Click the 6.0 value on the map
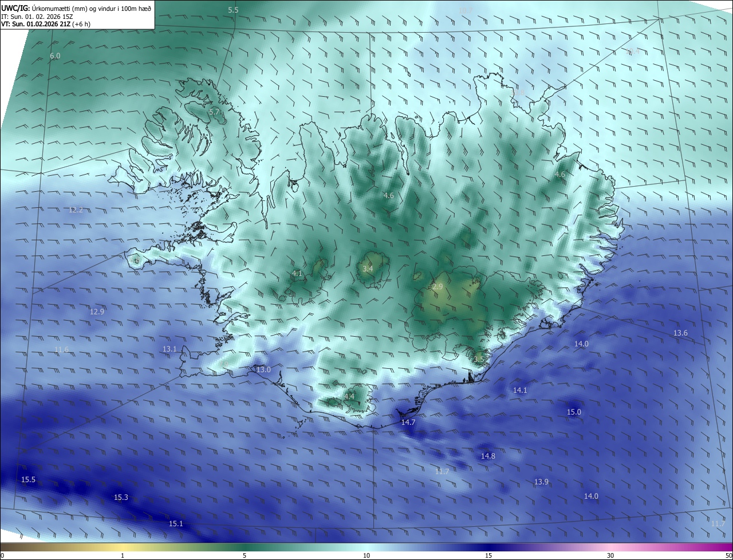Image resolution: width=733 pixels, height=560 pixels. coord(55,56)
